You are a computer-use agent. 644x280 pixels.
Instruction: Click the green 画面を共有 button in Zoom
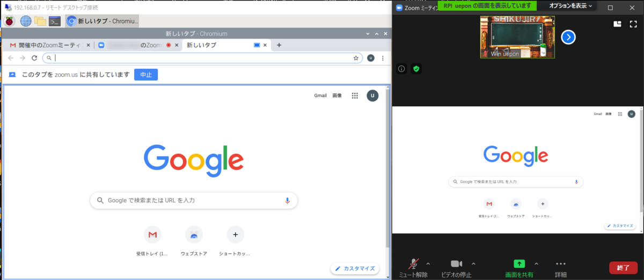(519, 268)
